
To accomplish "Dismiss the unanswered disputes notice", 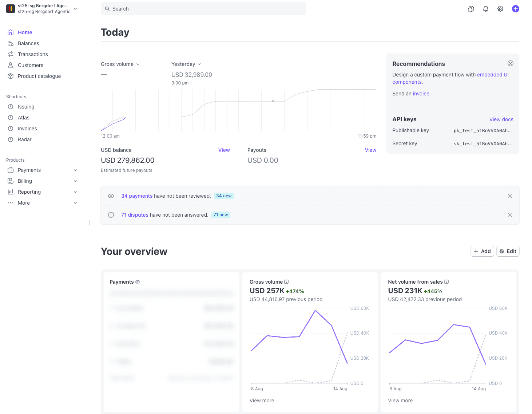I will (x=509, y=215).
